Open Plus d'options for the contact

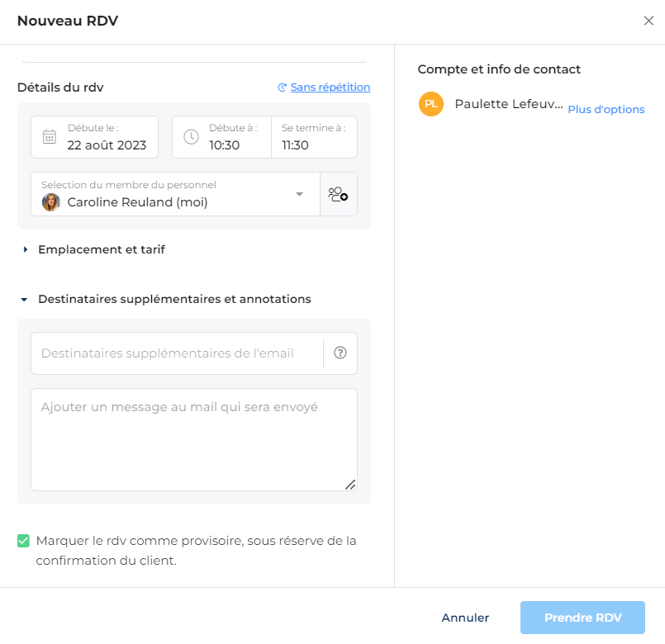(606, 109)
